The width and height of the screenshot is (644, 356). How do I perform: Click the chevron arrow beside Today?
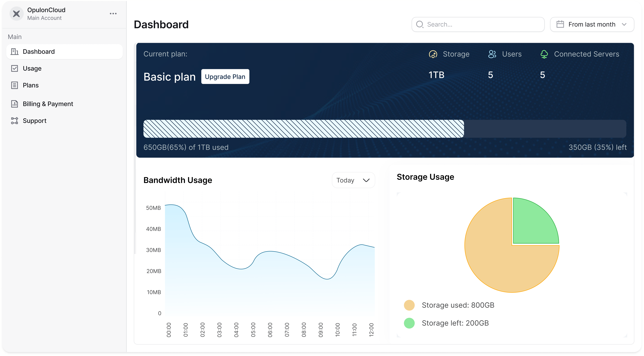pos(366,180)
